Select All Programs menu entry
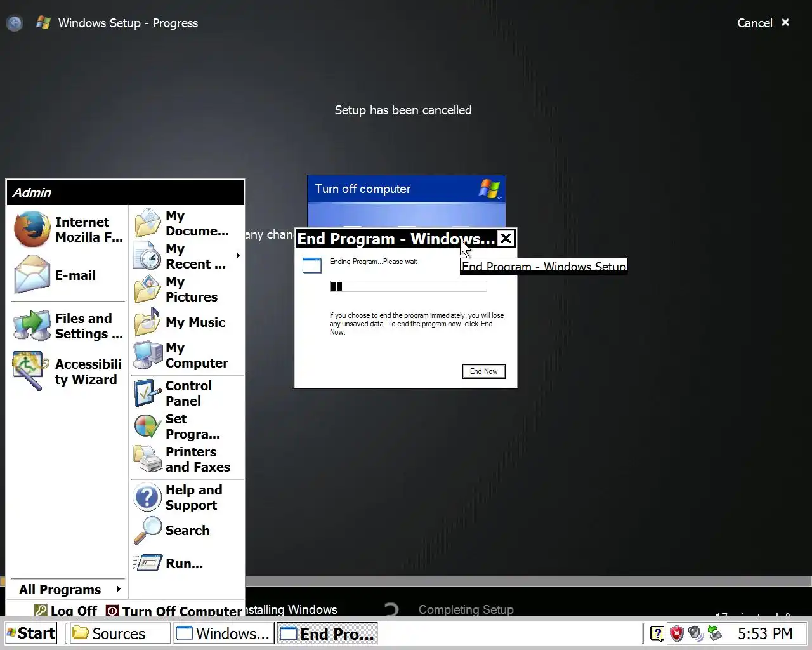The height and width of the screenshot is (650, 812). click(x=67, y=590)
